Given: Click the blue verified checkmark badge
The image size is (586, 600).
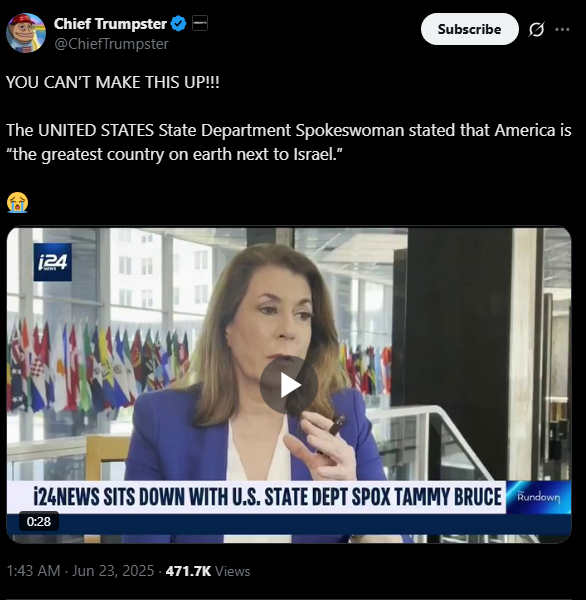Looking at the screenshot, I should 178,24.
